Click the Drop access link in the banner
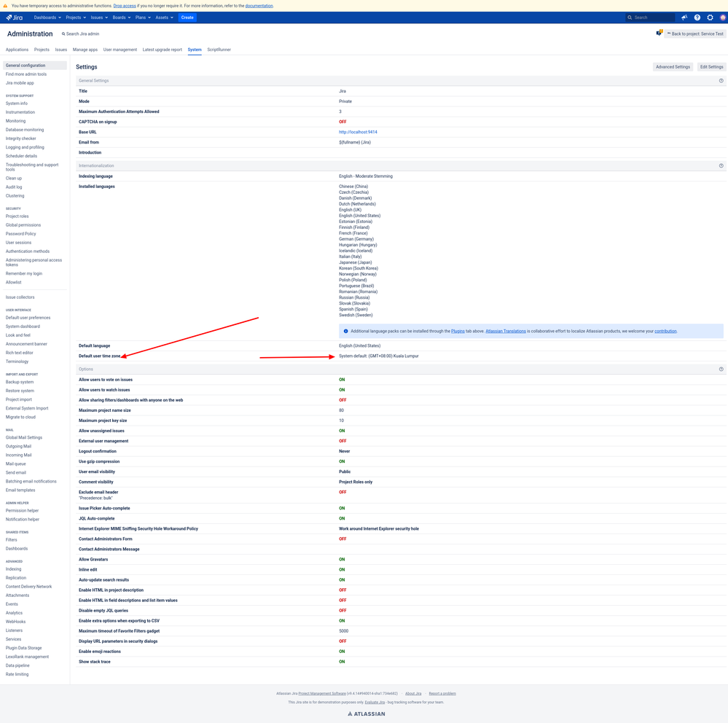Image resolution: width=728 pixels, height=723 pixels. point(125,6)
